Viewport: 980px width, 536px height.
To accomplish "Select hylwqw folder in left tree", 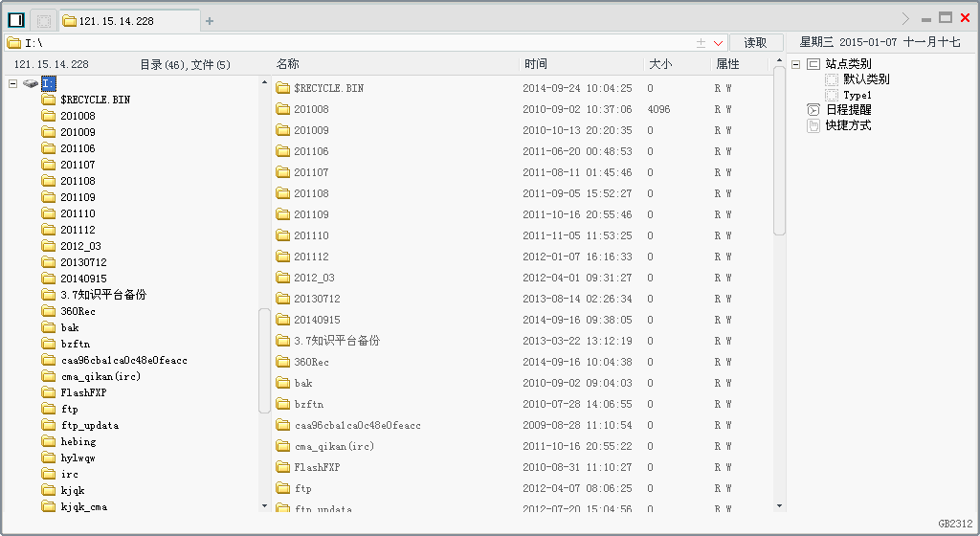I will [x=78, y=458].
